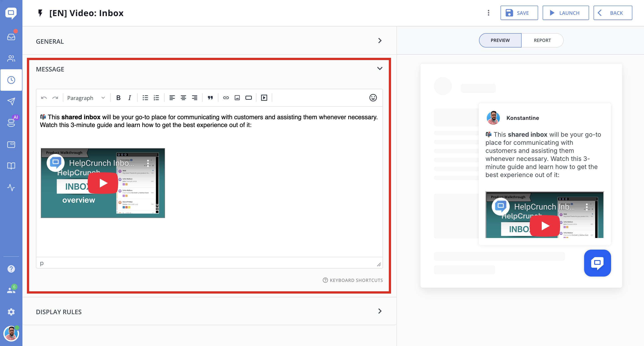Expand the DISPLAY RULES section
The width and height of the screenshot is (644, 346).
(209, 311)
